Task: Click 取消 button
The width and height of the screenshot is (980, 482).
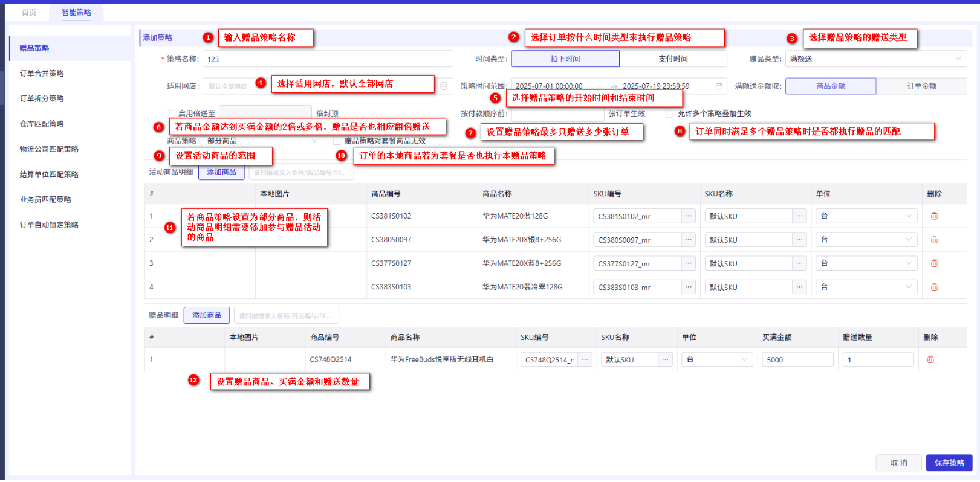Action: point(898,463)
